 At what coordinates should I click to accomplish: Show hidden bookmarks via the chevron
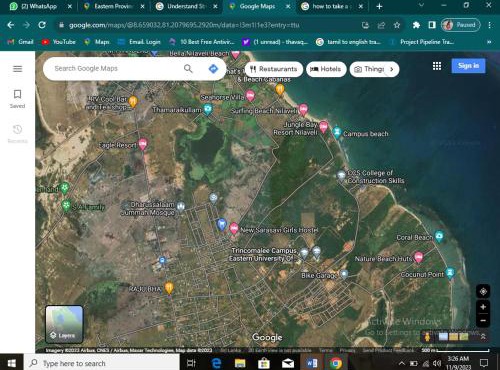tap(489, 42)
